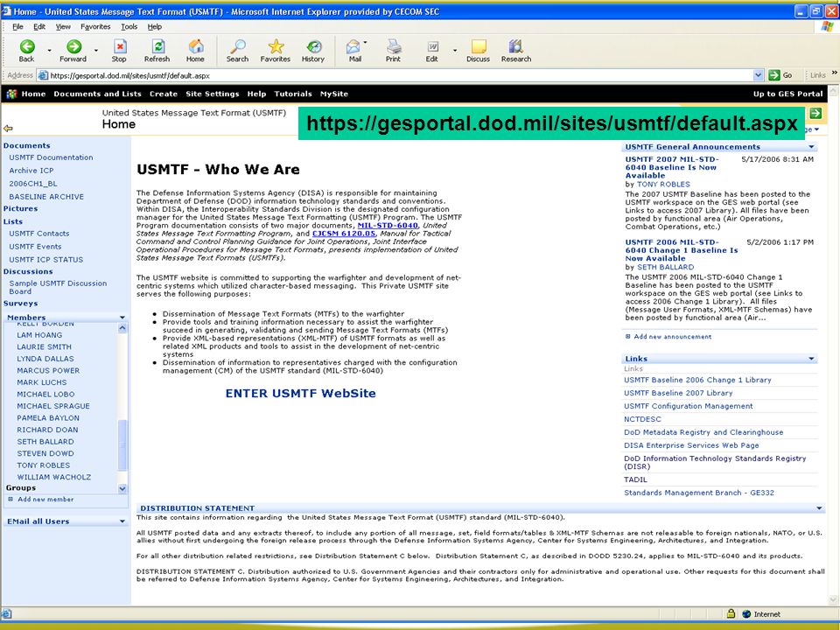
Task: Expand the EMail all Users dropdown
Action: [122, 521]
